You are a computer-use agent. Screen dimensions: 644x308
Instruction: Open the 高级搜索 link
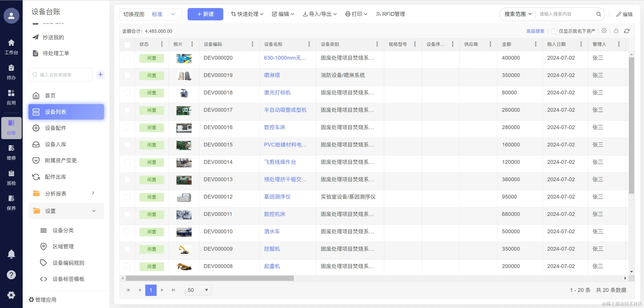click(x=535, y=31)
